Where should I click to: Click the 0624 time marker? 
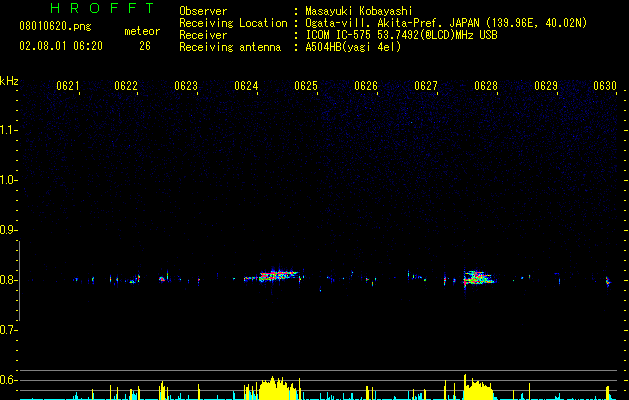click(x=246, y=85)
